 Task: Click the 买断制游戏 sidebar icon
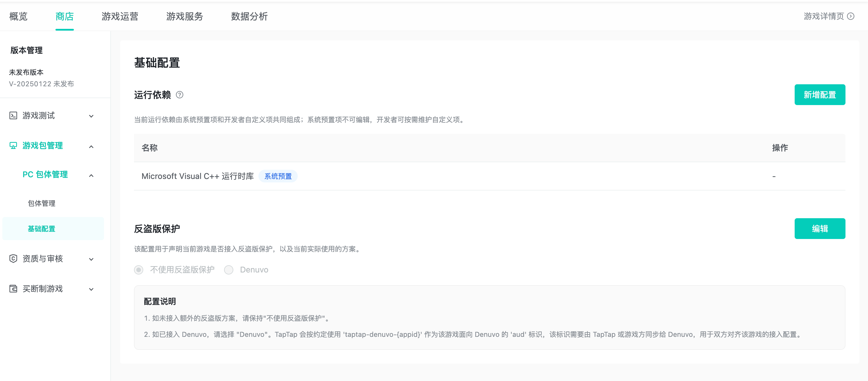(x=13, y=289)
